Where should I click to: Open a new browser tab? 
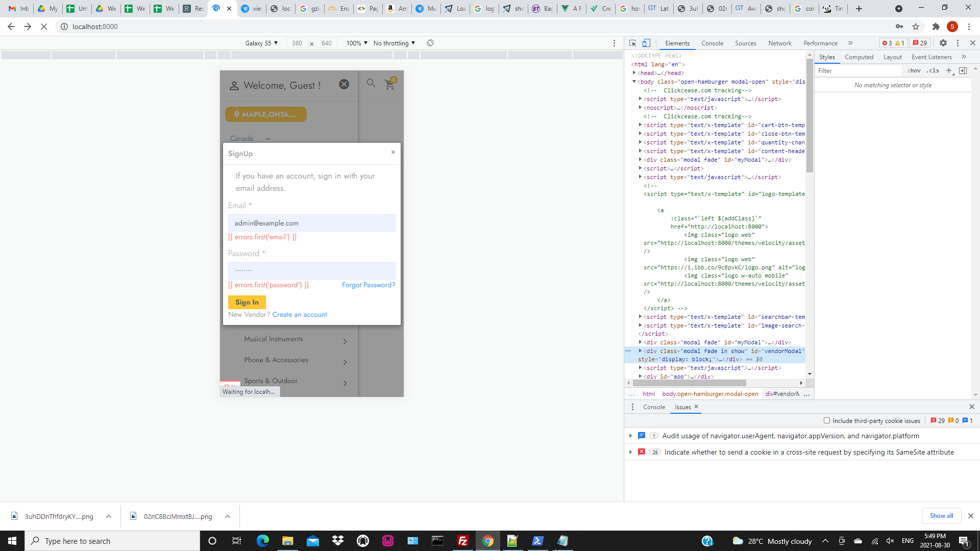tap(859, 9)
